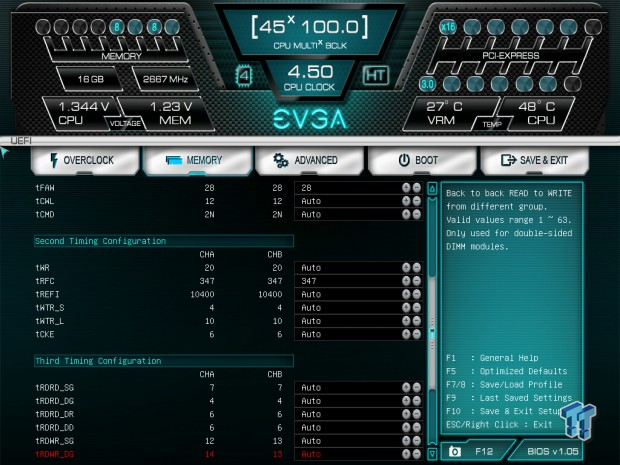Viewport: 620px width, 465px height.
Task: Click minus button on tREFI row
Action: (417, 294)
